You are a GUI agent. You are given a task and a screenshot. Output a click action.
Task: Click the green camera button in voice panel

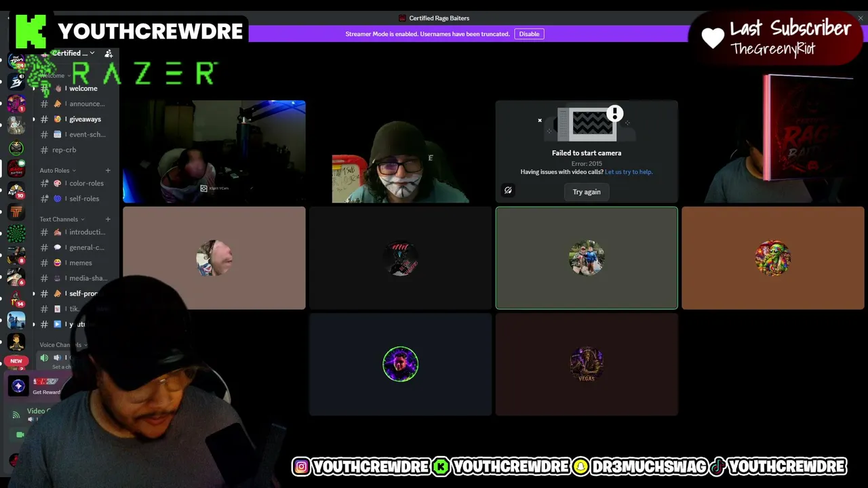20,434
